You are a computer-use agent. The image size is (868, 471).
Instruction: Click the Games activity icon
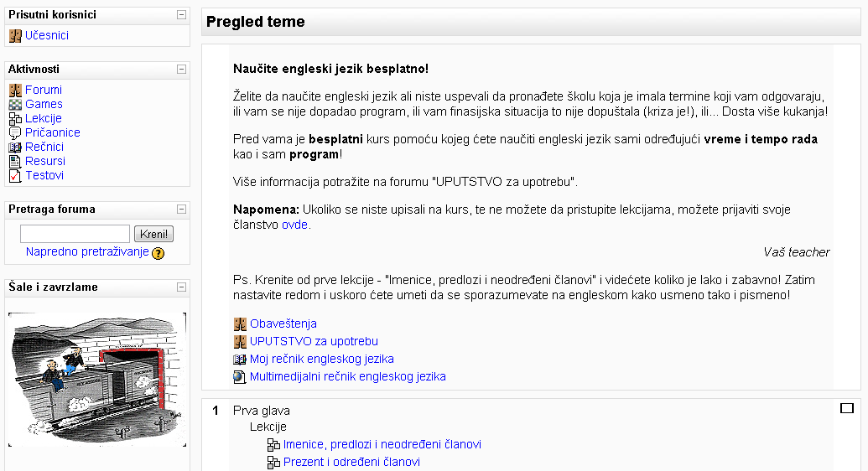point(15,104)
